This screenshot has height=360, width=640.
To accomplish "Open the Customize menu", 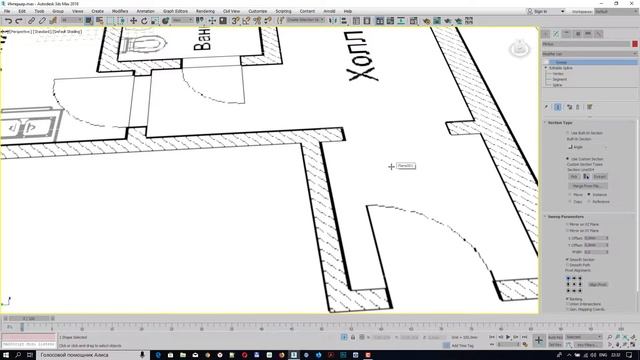I will click(258, 11).
